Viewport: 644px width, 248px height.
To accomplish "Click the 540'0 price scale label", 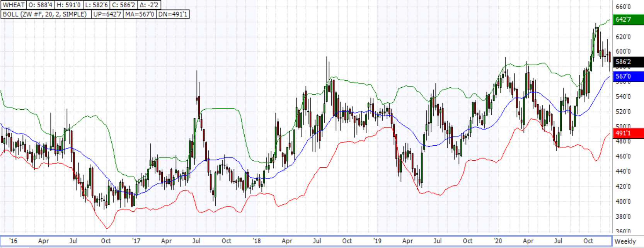I will 623,97.
